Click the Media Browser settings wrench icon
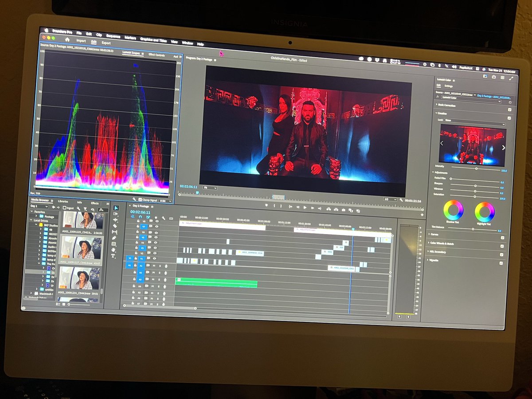532x399 pixels. (x=78, y=208)
